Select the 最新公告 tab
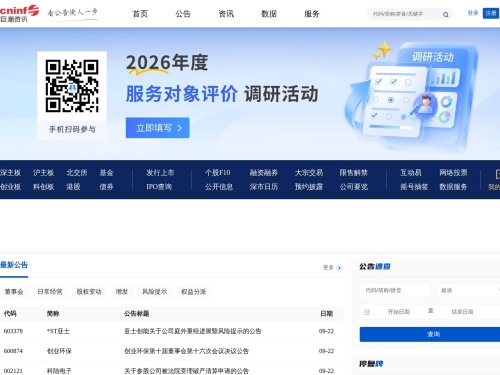500x375 pixels. tap(14, 265)
